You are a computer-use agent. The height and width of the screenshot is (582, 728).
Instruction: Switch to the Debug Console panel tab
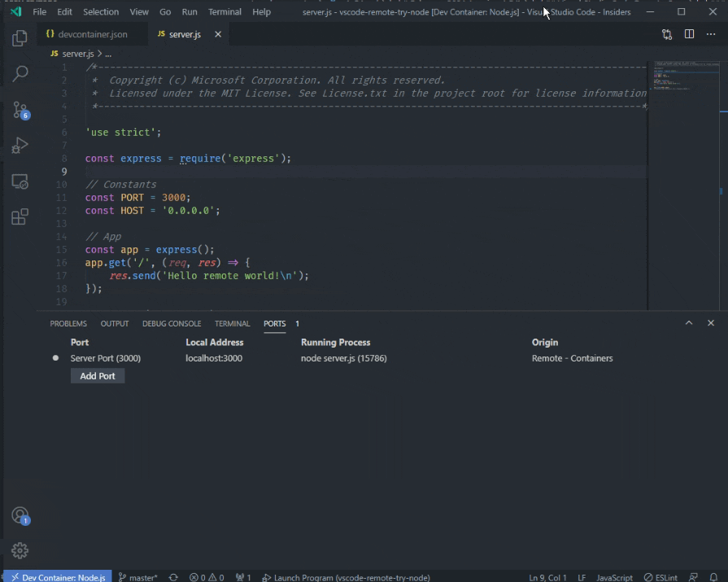[x=172, y=323]
